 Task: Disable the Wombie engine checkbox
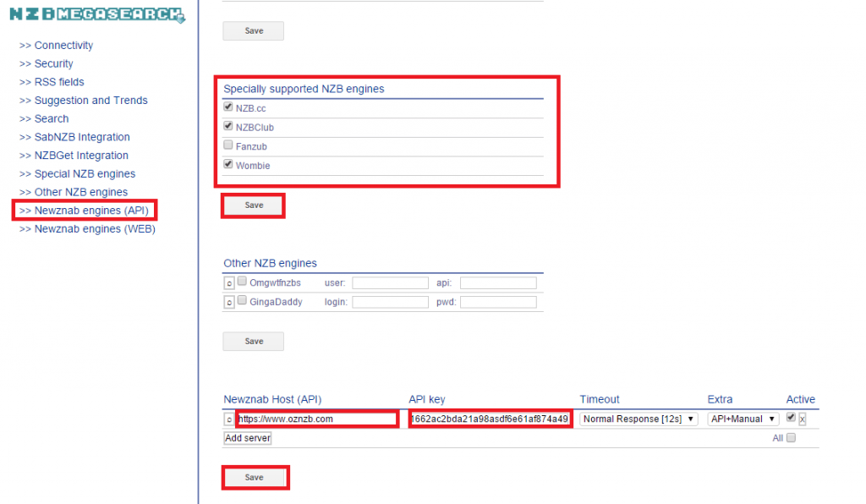tap(227, 164)
